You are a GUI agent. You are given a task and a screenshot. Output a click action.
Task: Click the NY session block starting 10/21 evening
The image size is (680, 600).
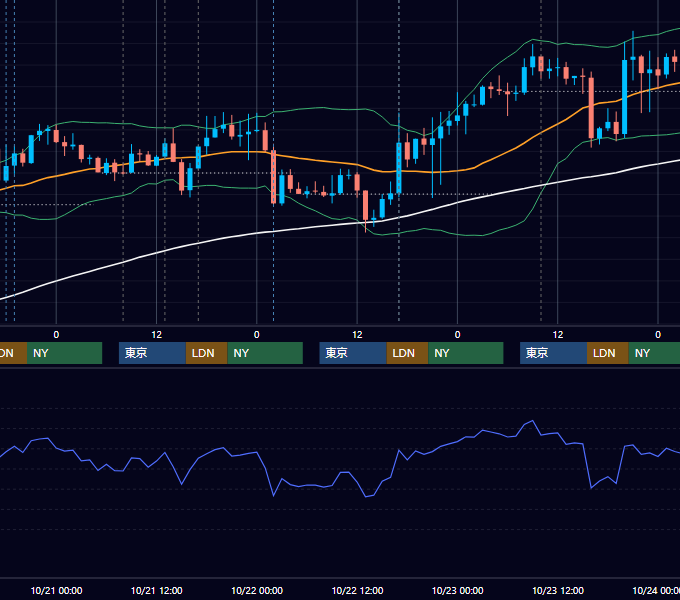point(265,353)
